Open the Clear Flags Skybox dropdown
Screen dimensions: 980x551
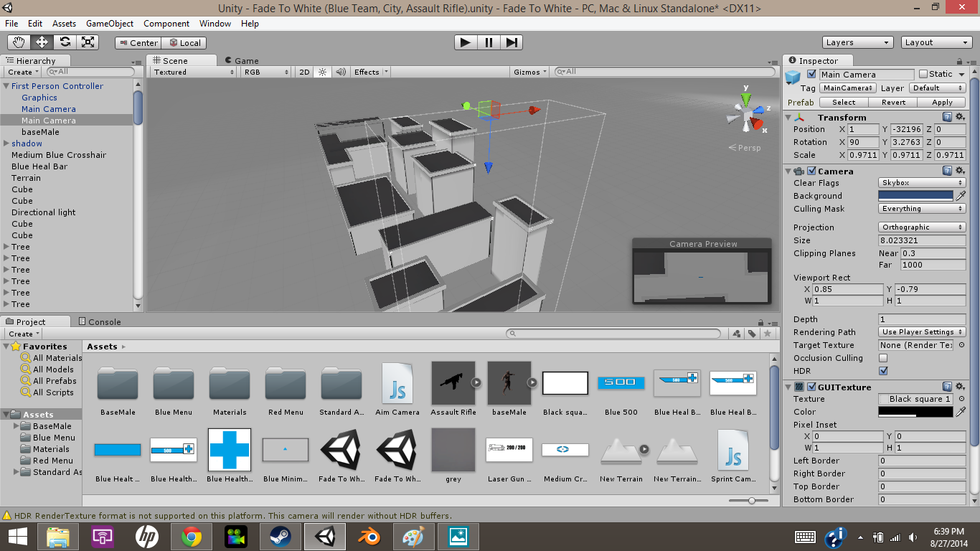tap(923, 183)
